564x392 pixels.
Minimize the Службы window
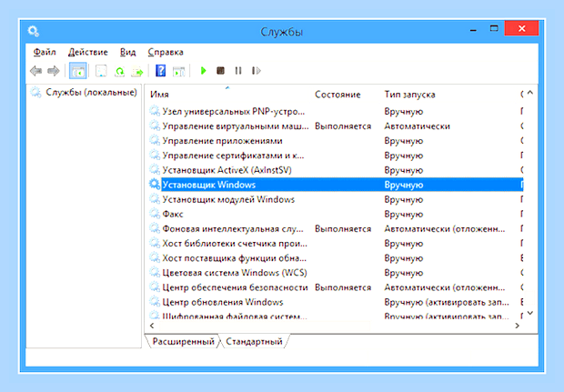tap(473, 29)
